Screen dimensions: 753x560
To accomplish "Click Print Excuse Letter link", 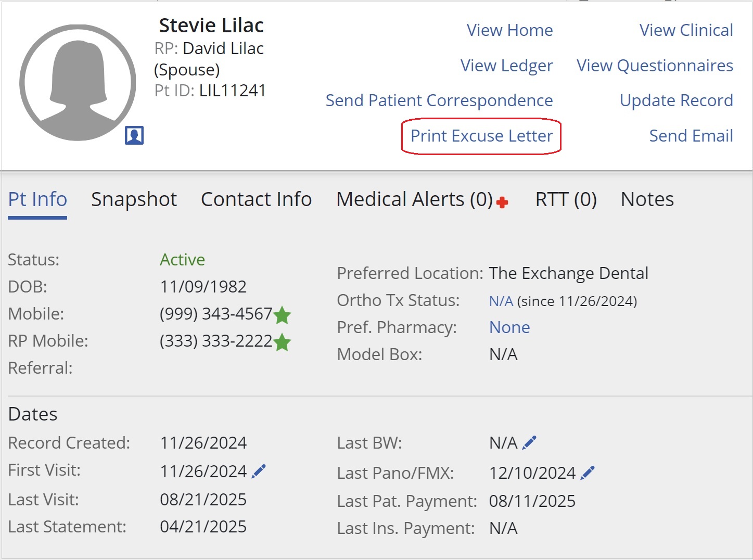I will point(481,136).
